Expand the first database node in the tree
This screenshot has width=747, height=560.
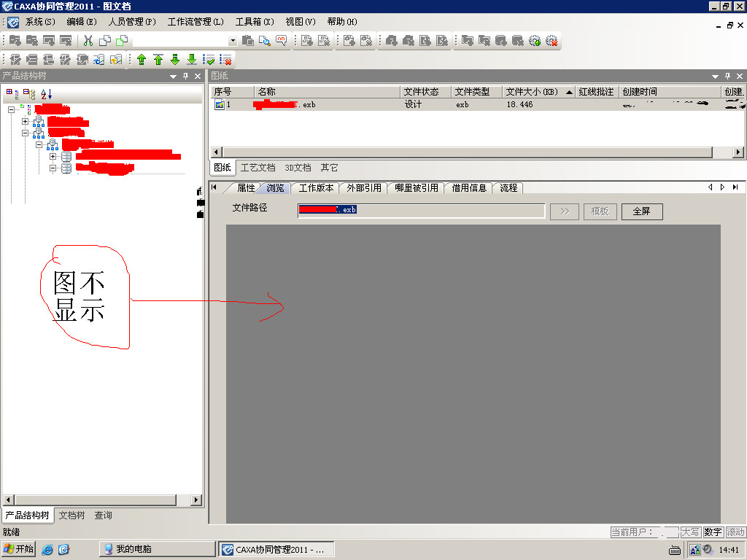[53, 156]
